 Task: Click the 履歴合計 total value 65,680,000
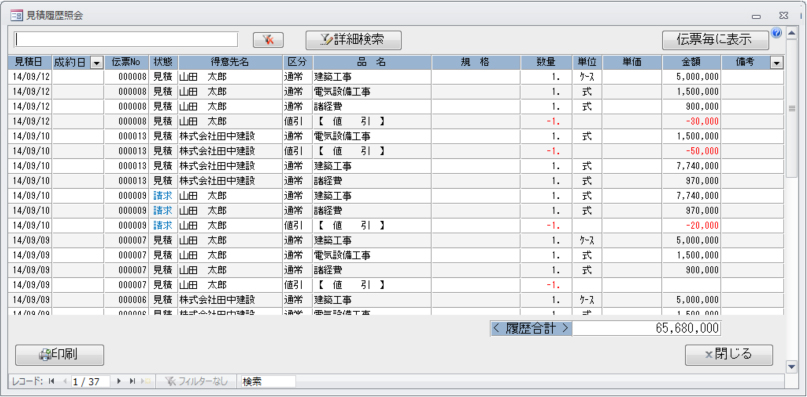(x=646, y=328)
